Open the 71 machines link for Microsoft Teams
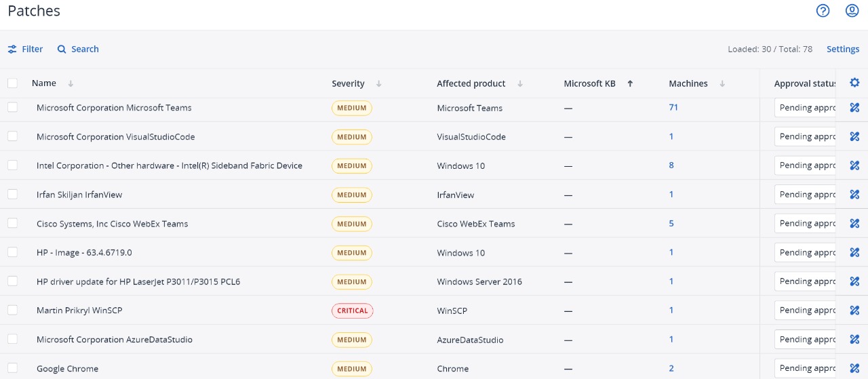Image resolution: width=868 pixels, height=379 pixels. (x=673, y=107)
